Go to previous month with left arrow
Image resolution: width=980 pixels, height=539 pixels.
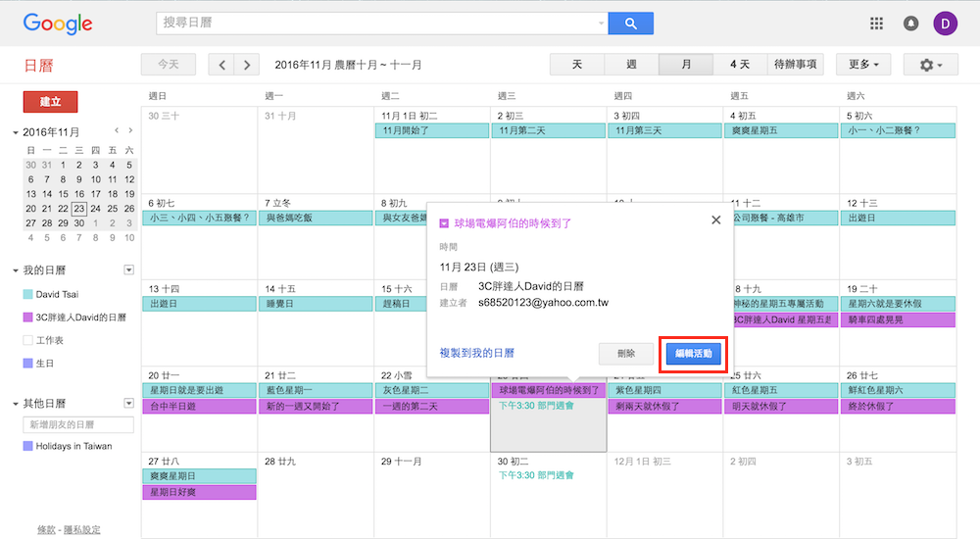[222, 65]
